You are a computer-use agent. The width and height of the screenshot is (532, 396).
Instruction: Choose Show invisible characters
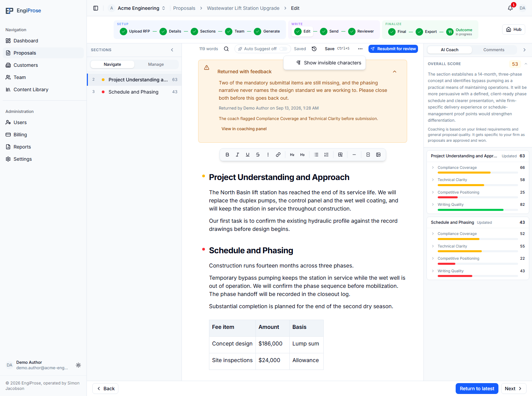click(325, 63)
